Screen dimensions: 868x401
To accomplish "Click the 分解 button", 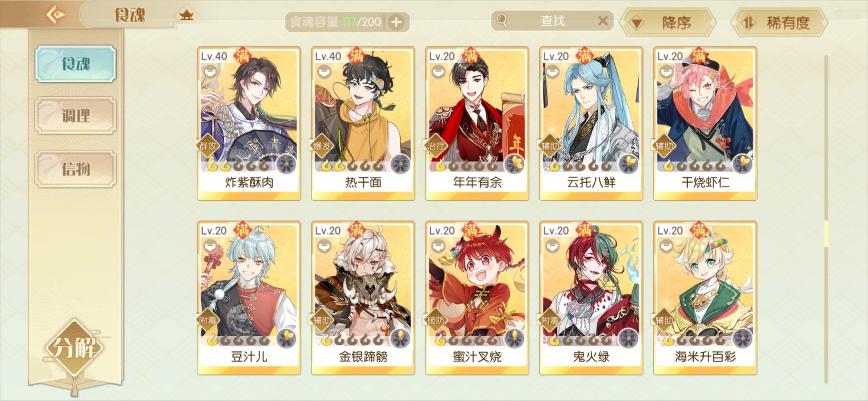I will (x=75, y=348).
